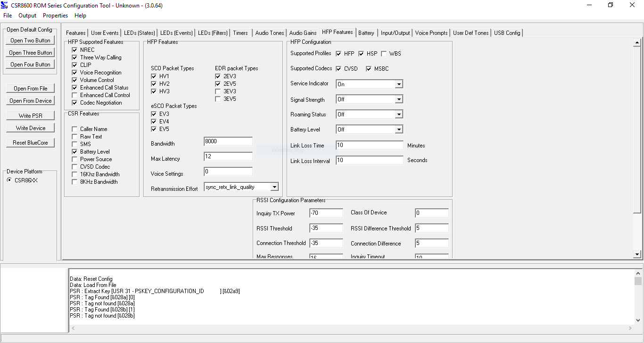Open the Properties menu

pos(56,16)
